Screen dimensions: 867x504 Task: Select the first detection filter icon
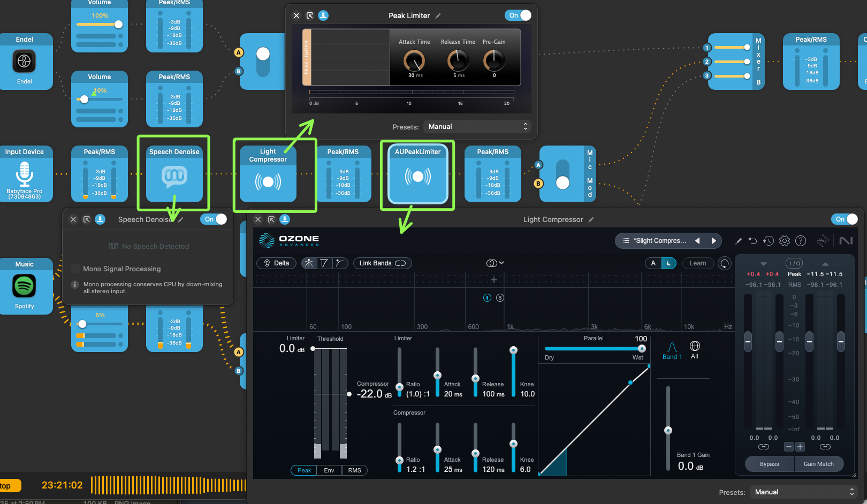pyautogui.click(x=309, y=263)
